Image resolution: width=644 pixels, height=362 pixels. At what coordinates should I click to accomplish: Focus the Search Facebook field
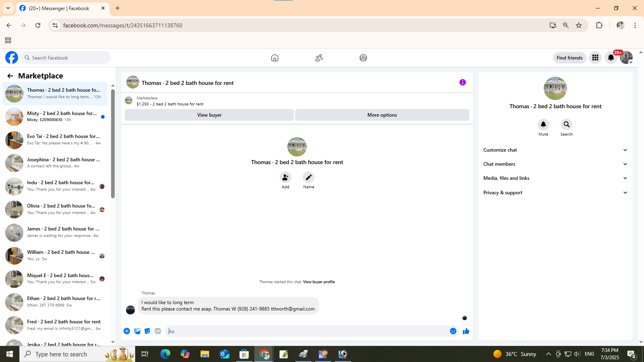tap(66, 58)
